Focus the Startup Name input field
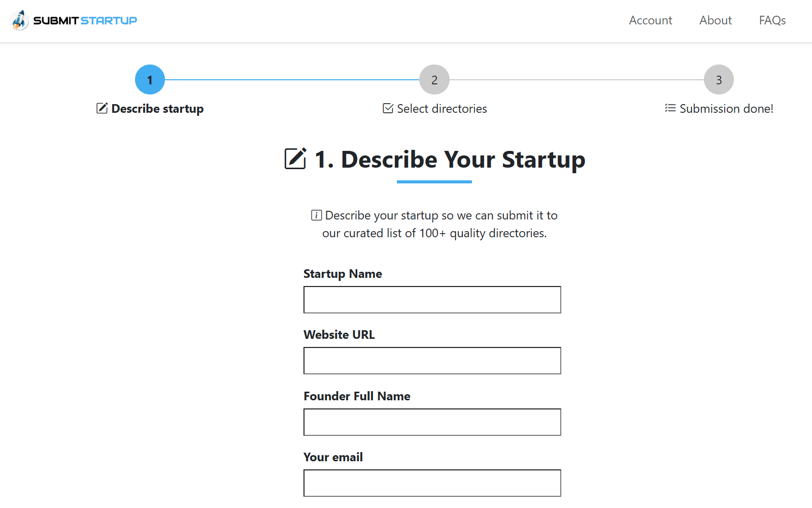The height and width of the screenshot is (508, 812). tap(432, 300)
